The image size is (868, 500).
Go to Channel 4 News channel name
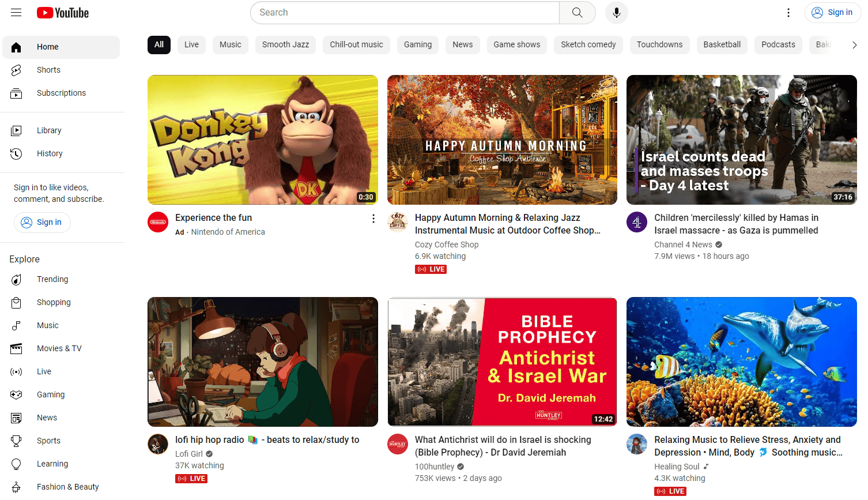[x=683, y=245]
